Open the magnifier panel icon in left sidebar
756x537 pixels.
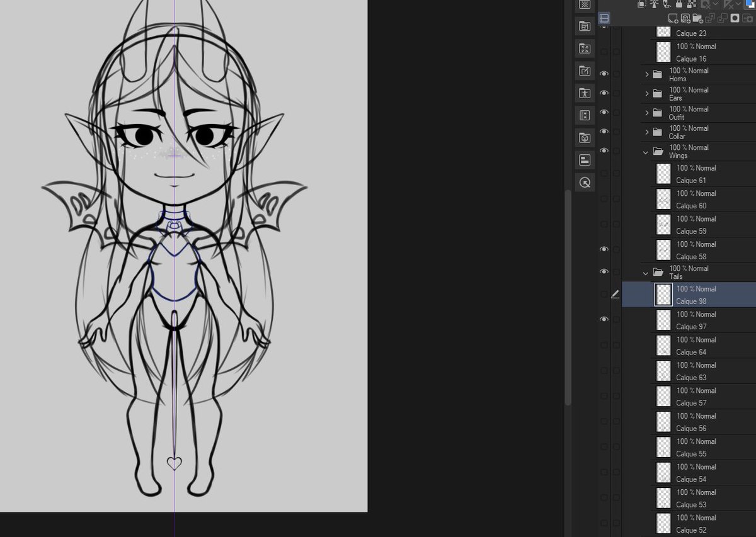pos(585,183)
